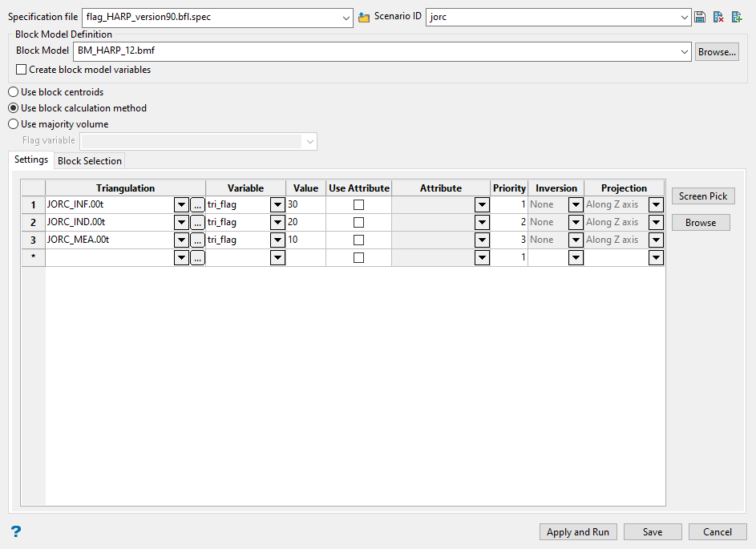Expand the Block Model file dropdown

(684, 51)
